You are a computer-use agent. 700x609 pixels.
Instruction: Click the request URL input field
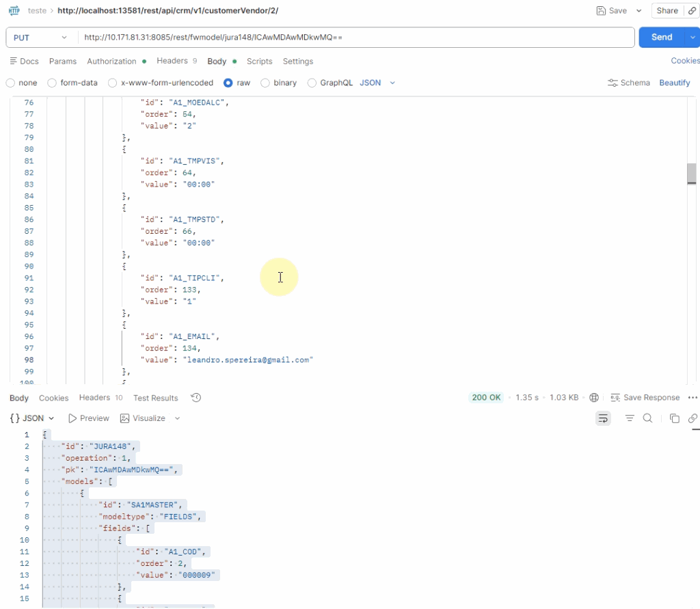[355, 38]
